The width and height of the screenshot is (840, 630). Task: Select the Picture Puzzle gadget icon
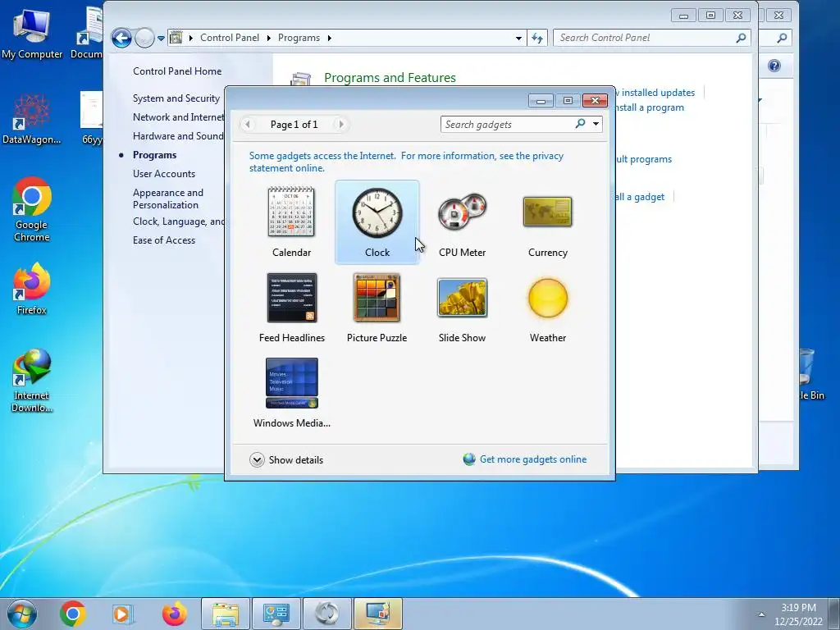[x=377, y=298]
